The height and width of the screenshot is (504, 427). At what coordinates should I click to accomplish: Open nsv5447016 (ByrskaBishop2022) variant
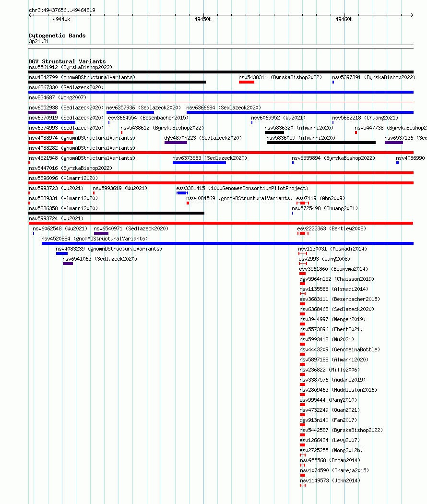coord(71,168)
